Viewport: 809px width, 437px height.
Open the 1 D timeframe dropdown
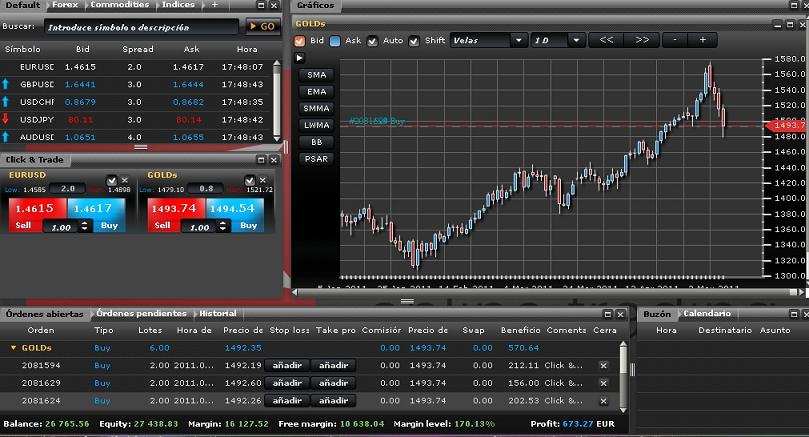557,40
